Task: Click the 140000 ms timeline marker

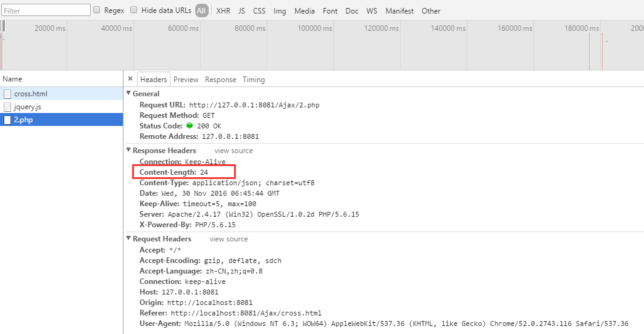Action: 448,28
